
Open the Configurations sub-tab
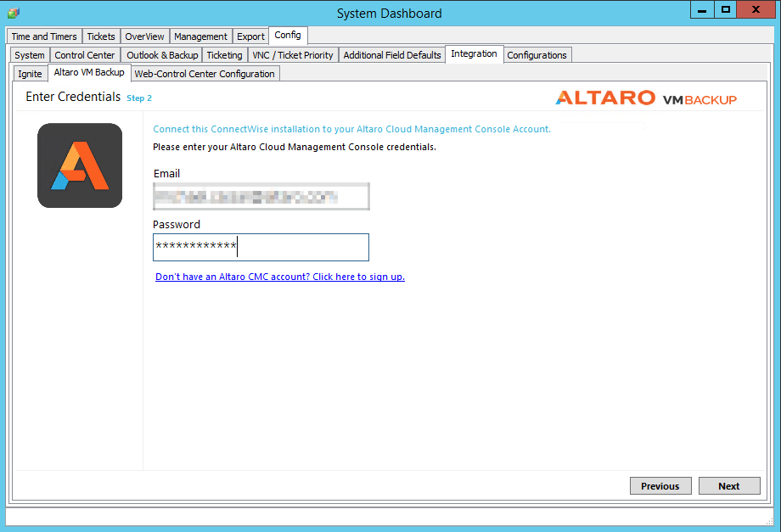[x=537, y=55]
